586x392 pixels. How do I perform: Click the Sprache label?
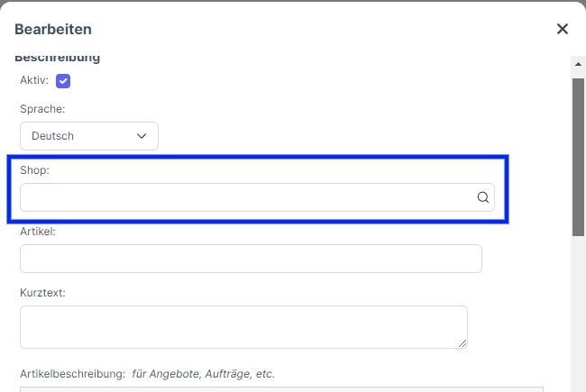pos(42,109)
